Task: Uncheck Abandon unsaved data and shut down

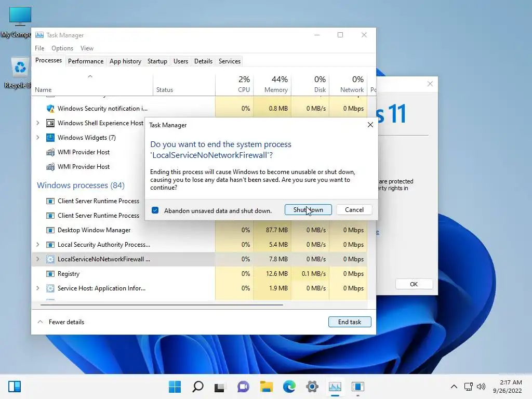Action: point(155,210)
